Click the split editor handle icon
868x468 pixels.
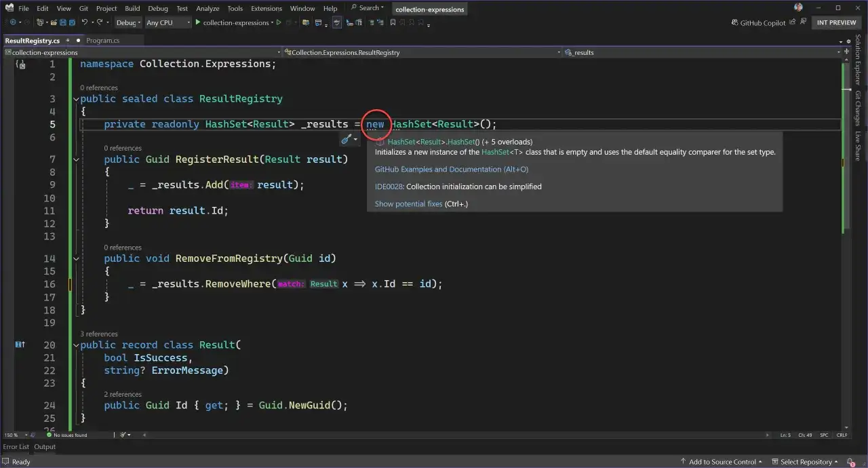[846, 52]
